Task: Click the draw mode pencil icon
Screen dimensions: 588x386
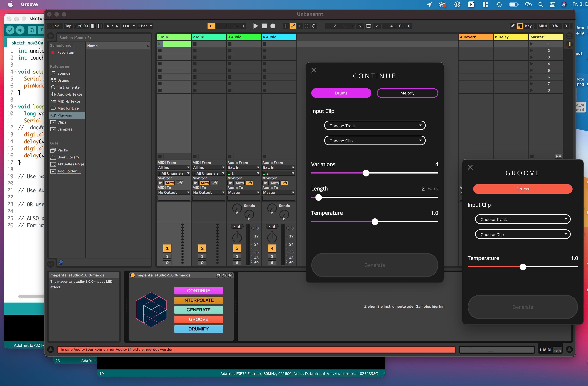Action: coord(513,26)
